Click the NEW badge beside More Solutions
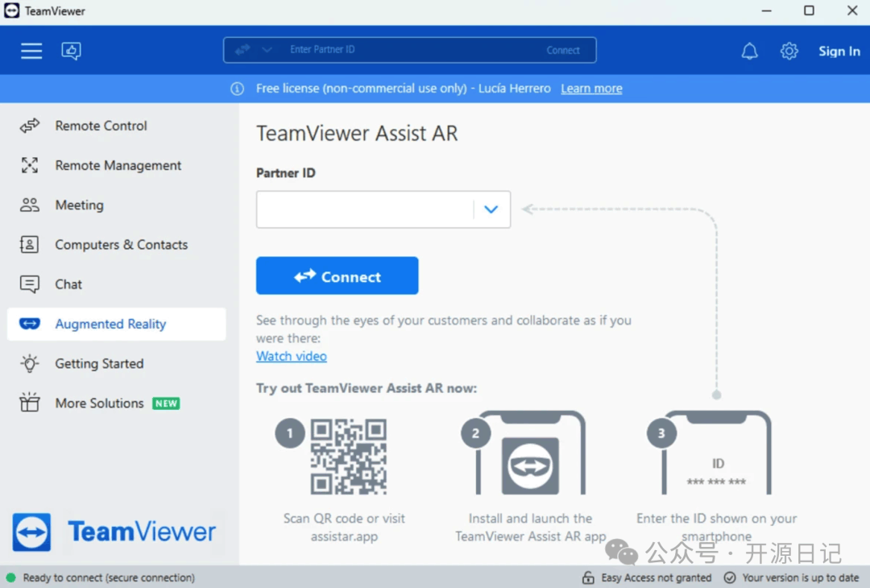 (166, 404)
